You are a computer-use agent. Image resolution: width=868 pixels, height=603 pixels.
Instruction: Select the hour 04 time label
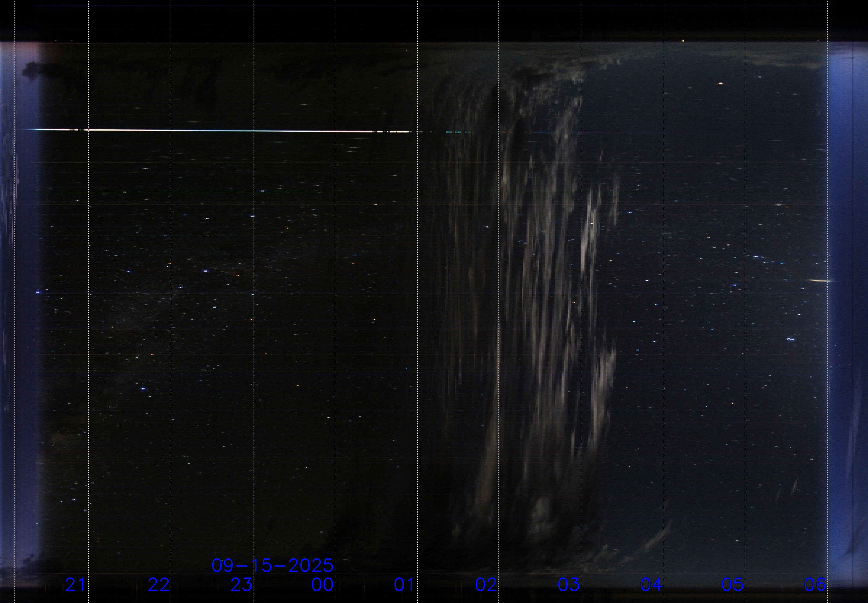[651, 585]
